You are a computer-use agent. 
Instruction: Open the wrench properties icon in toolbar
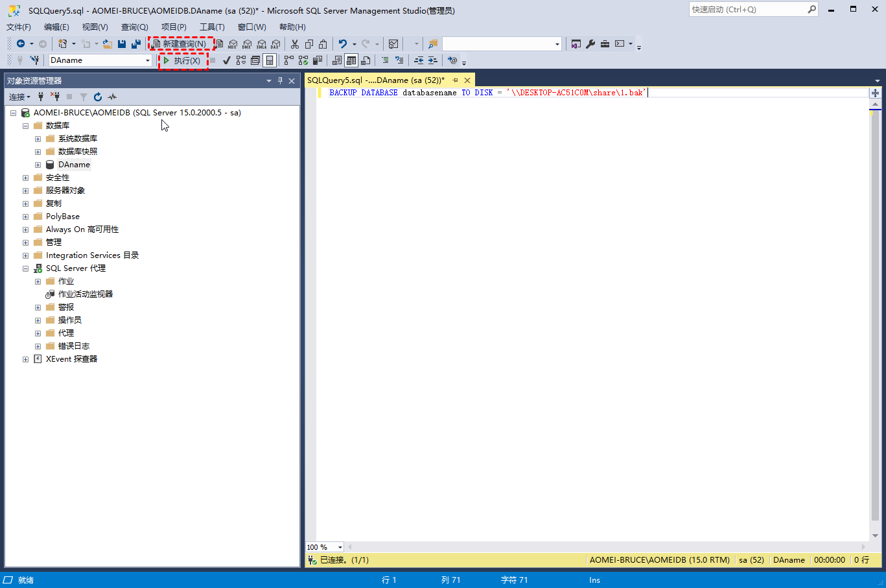(x=590, y=44)
